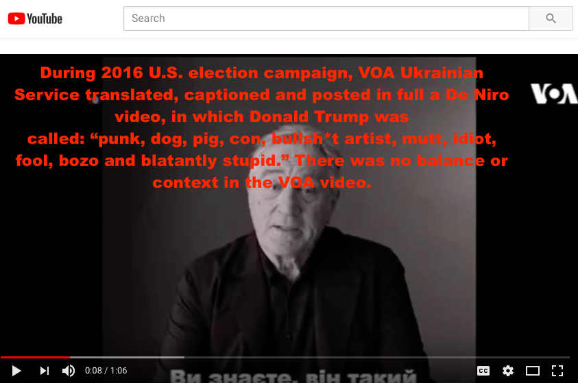Click the red YouTube play logo icon
The height and width of the screenshot is (392, 578).
click(x=16, y=19)
